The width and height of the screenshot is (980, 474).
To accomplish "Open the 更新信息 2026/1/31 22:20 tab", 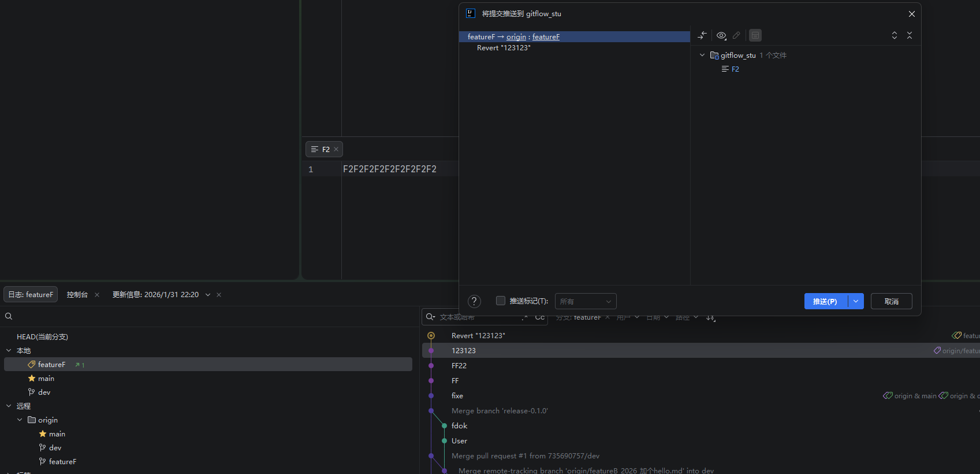I will click(x=155, y=294).
